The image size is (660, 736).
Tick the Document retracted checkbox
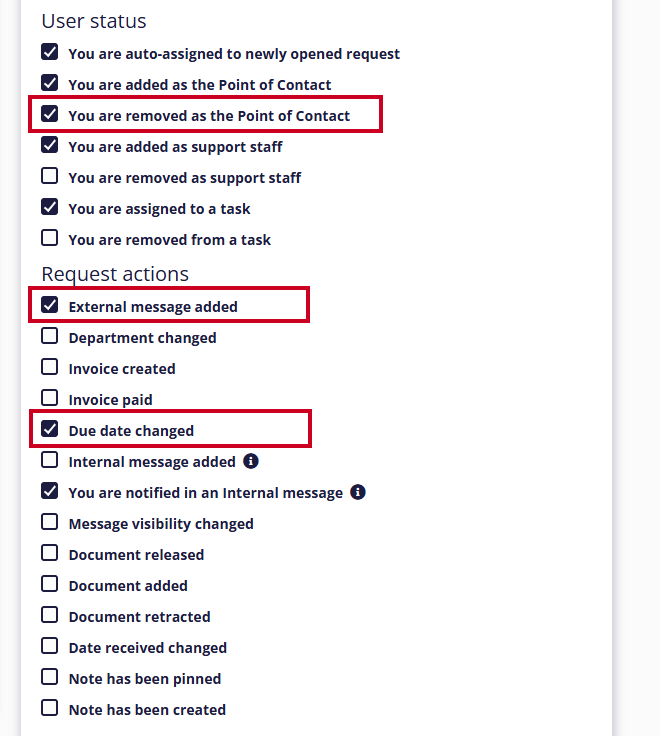[49, 615]
